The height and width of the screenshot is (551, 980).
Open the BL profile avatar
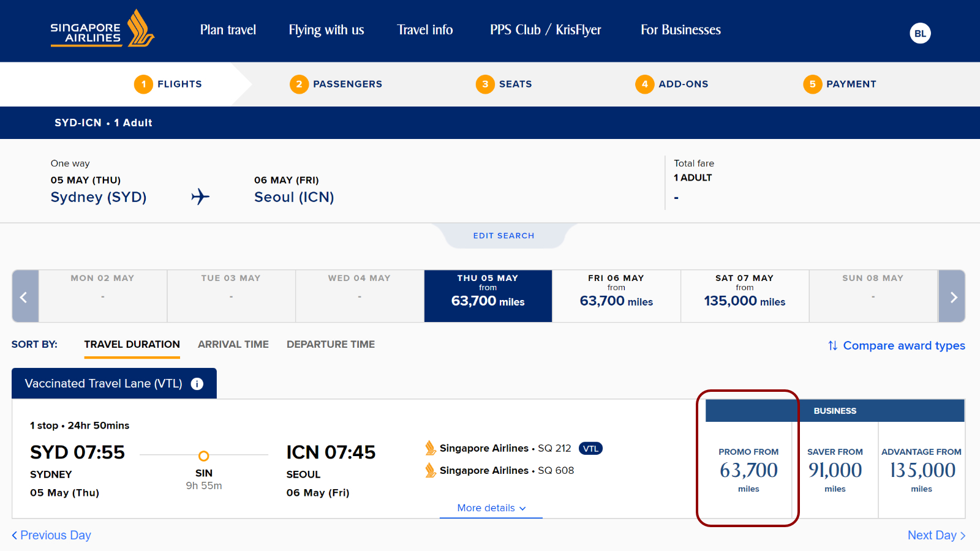tap(920, 34)
